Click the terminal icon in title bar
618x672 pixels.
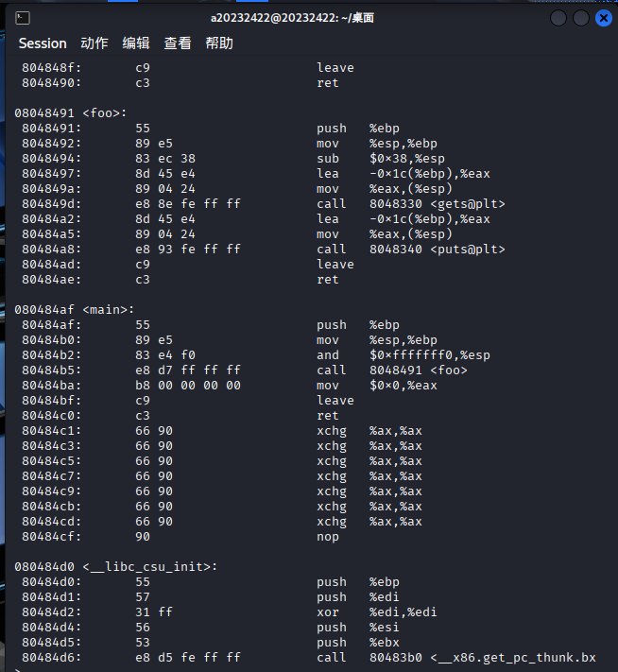(x=23, y=18)
